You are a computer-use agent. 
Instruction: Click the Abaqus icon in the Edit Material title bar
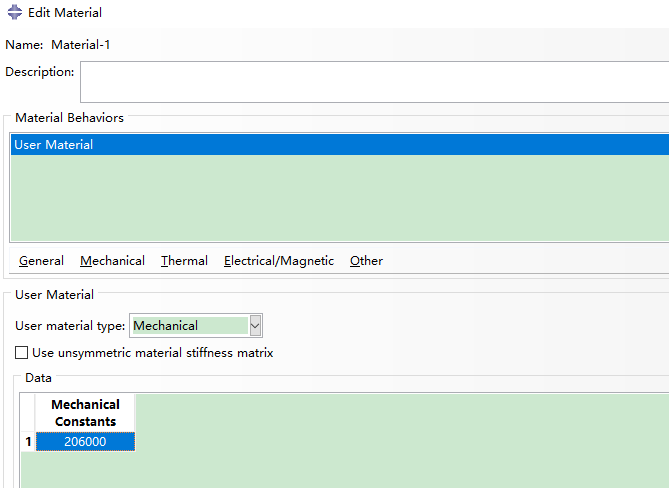pyautogui.click(x=15, y=12)
